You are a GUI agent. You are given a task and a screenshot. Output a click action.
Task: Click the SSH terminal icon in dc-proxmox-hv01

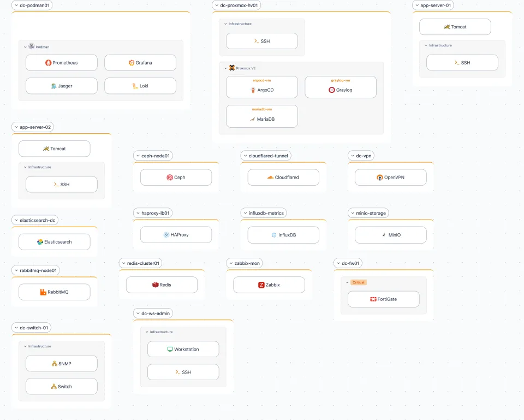(257, 41)
